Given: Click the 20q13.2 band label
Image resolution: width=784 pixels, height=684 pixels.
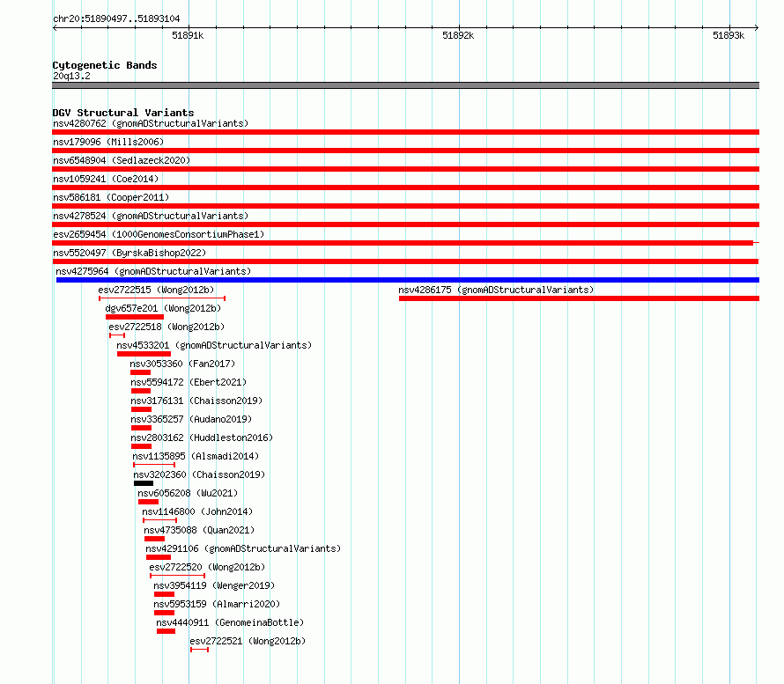Looking at the screenshot, I should pyautogui.click(x=71, y=76).
